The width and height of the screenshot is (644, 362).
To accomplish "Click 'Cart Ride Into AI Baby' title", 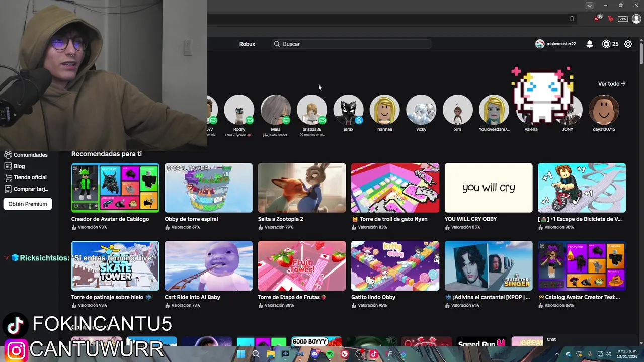I will [192, 297].
